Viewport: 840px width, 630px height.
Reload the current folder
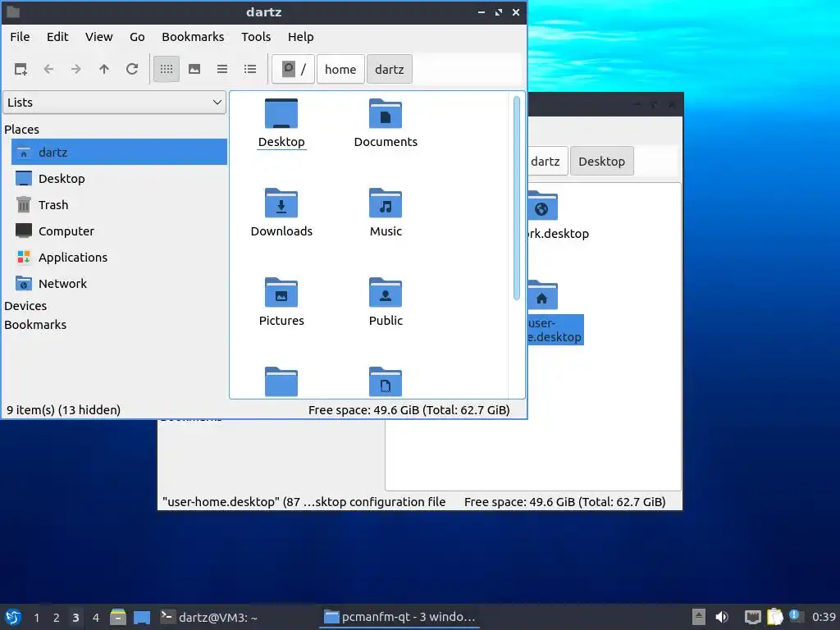[x=132, y=69]
